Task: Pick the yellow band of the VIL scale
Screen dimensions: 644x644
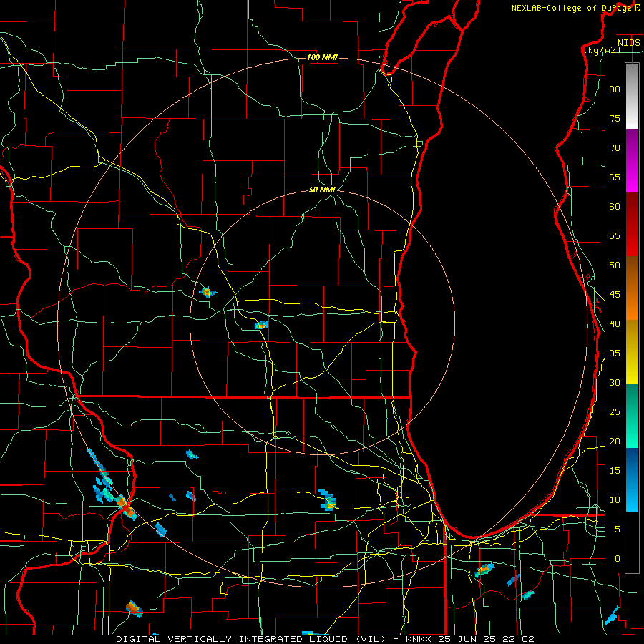Action: tap(632, 352)
